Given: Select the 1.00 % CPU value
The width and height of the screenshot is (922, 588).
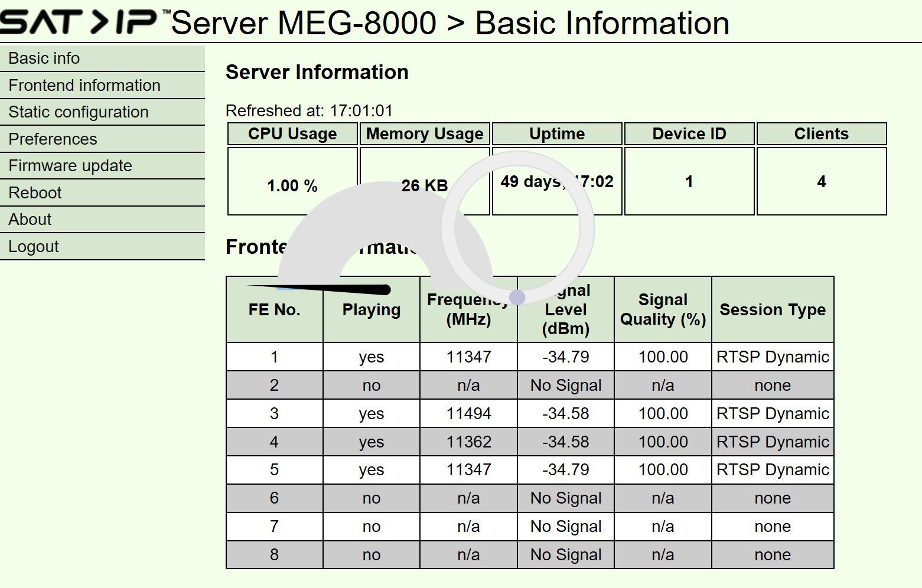Looking at the screenshot, I should [x=292, y=186].
